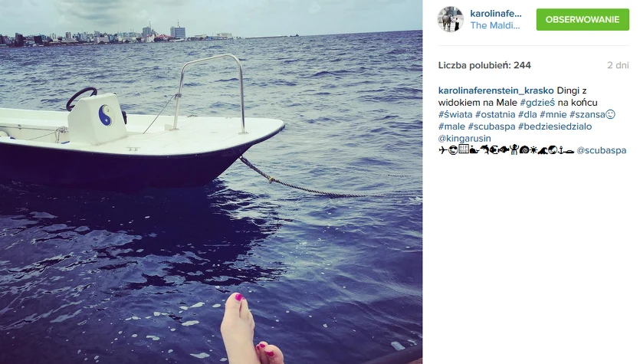Open The Maldi... location link

click(x=495, y=25)
